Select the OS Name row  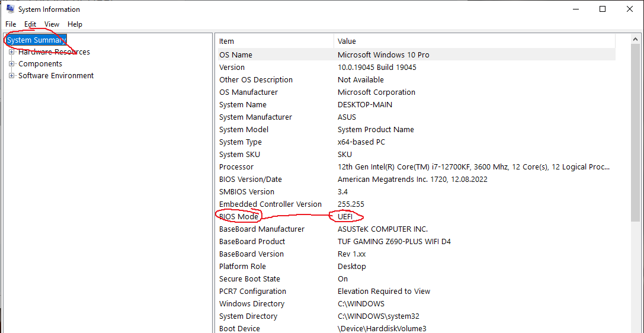coord(416,55)
